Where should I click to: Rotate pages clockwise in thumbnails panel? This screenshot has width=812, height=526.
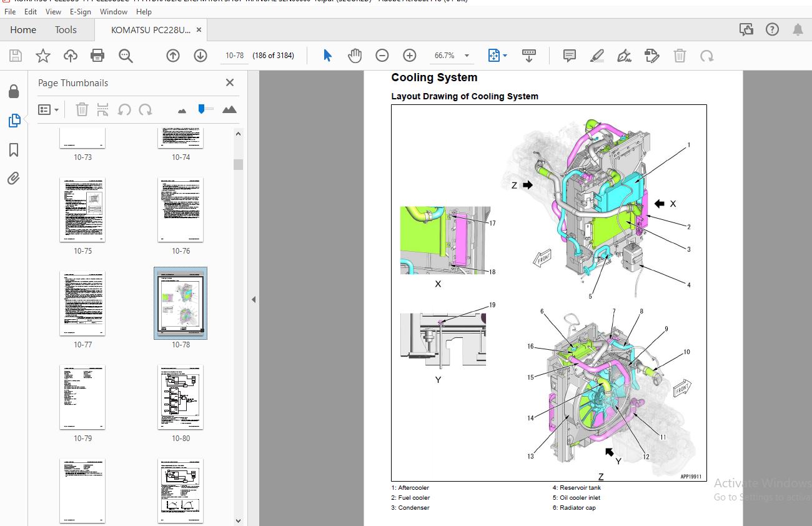coord(146,110)
